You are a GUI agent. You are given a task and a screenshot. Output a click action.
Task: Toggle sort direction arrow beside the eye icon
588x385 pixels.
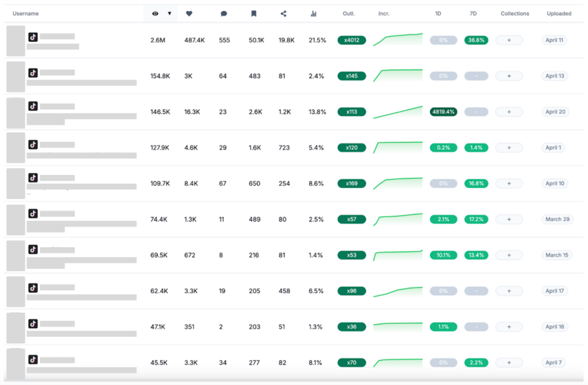click(169, 13)
